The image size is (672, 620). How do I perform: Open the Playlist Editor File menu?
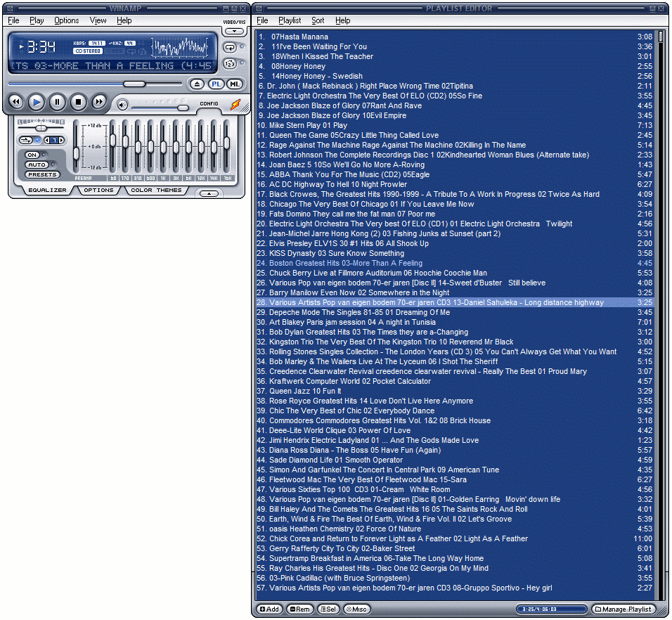(262, 20)
